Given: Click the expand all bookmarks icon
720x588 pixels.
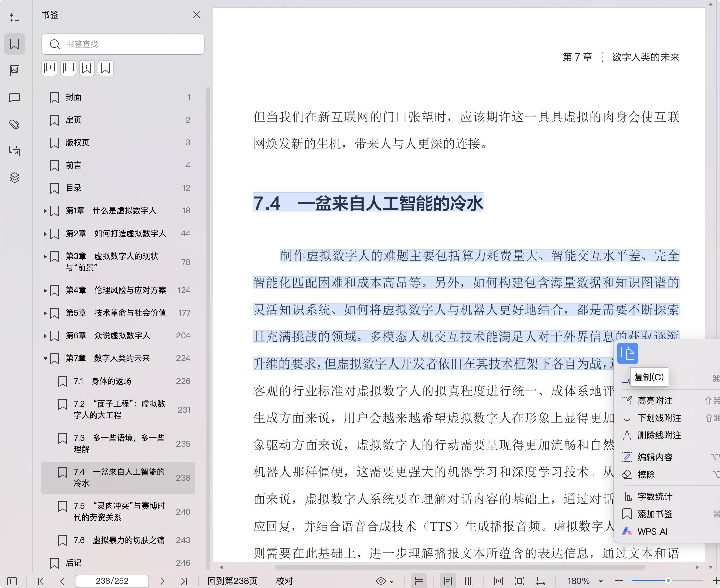Looking at the screenshot, I should coord(49,68).
